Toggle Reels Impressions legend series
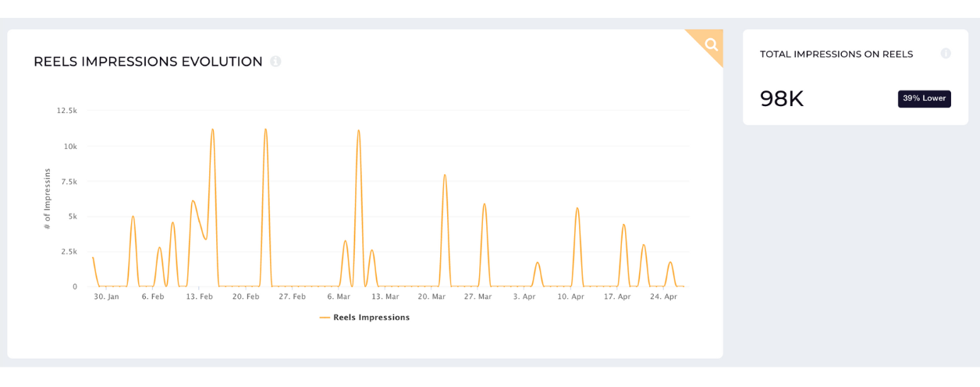 [364, 318]
